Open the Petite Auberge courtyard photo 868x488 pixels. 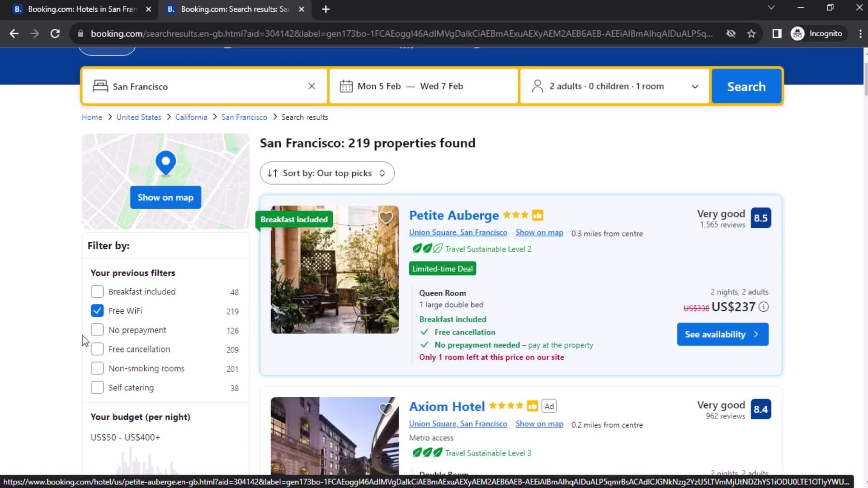pos(335,270)
